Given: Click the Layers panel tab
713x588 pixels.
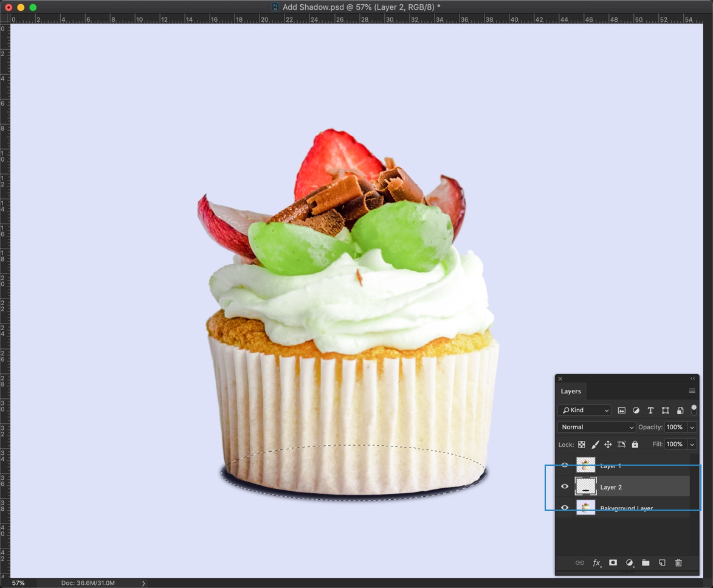Looking at the screenshot, I should point(571,391).
